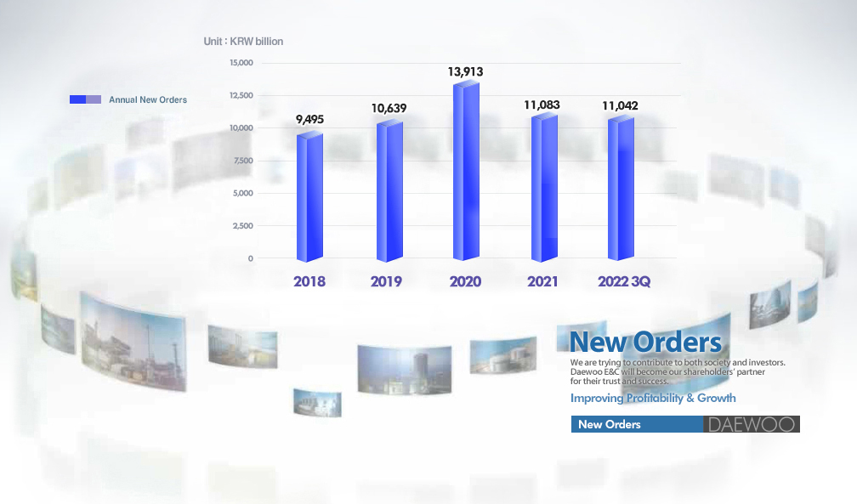857x504 pixels.
Task: Select the 2022 3Q bar in the chart
Action: (621, 189)
